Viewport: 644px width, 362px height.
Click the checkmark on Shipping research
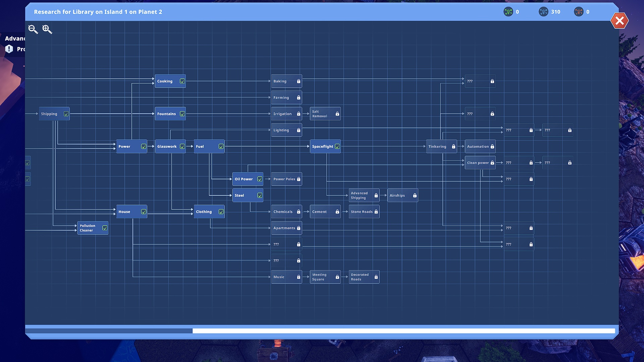click(x=66, y=114)
